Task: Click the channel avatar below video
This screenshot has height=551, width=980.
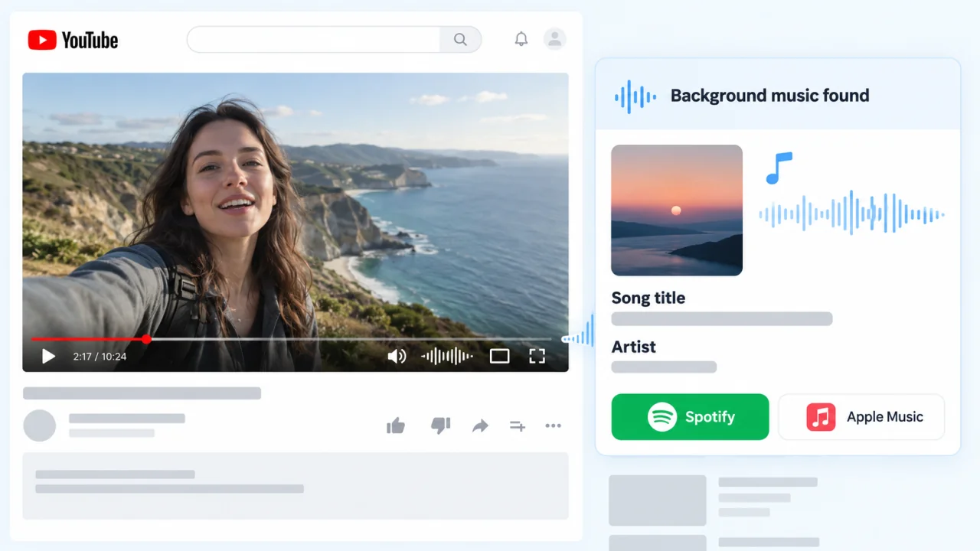Action: click(x=40, y=425)
